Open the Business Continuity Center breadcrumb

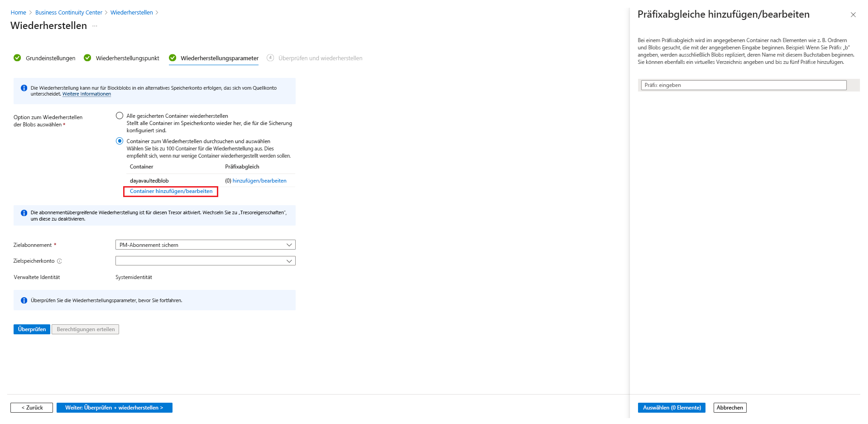point(68,12)
